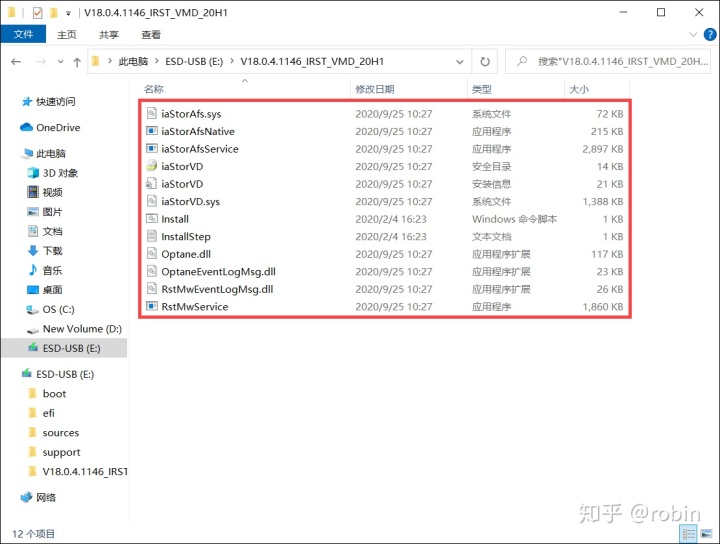Switch to the 共享 tab
This screenshot has height=544, width=720.
pos(109,34)
